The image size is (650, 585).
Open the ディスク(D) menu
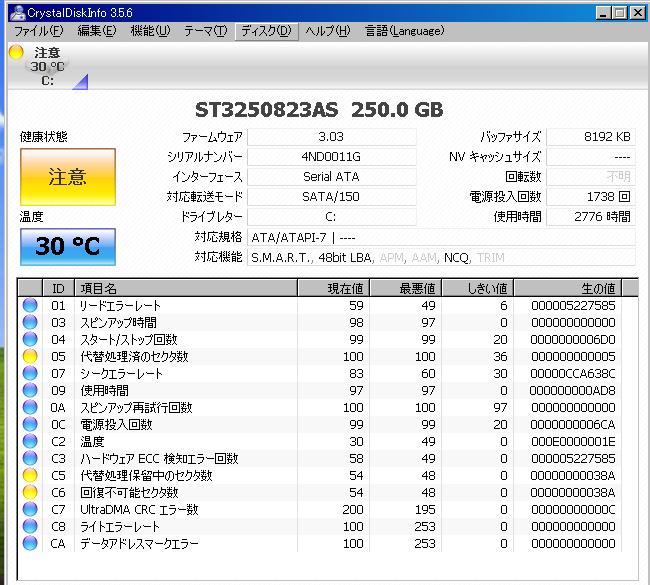267,31
